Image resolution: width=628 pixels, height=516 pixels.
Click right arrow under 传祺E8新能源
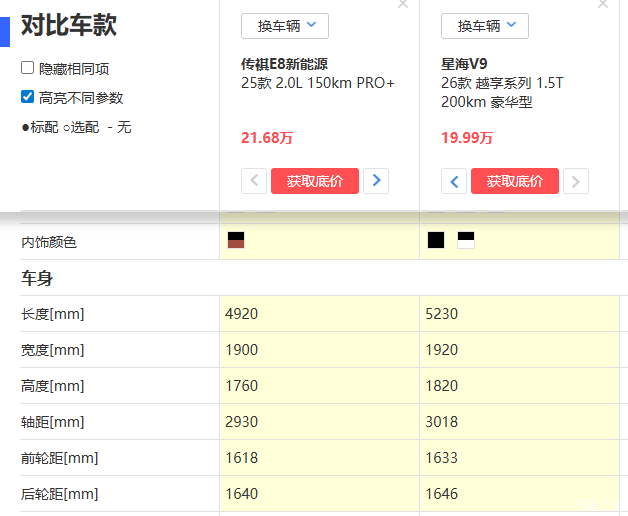pyautogui.click(x=376, y=181)
